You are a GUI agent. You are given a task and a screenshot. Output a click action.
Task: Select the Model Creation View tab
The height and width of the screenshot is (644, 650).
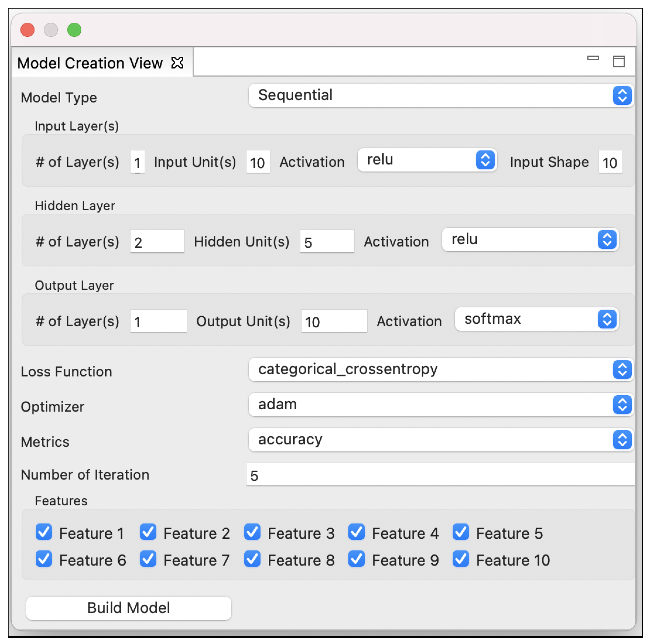pos(90,63)
